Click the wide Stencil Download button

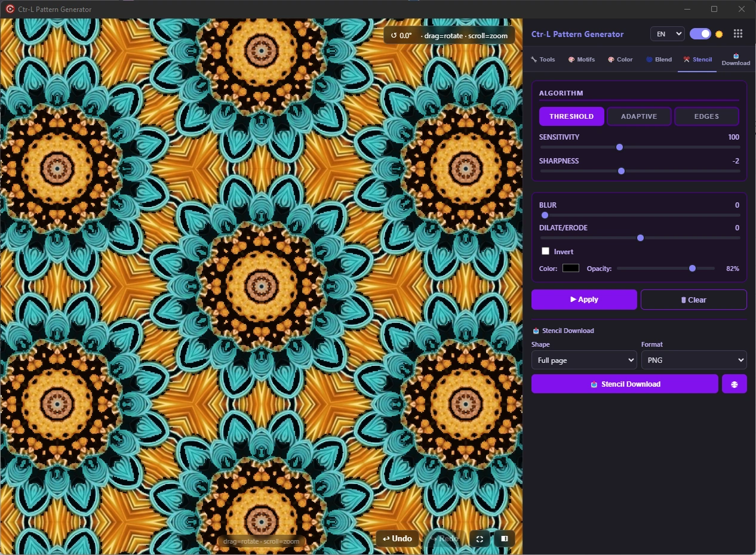(x=625, y=384)
